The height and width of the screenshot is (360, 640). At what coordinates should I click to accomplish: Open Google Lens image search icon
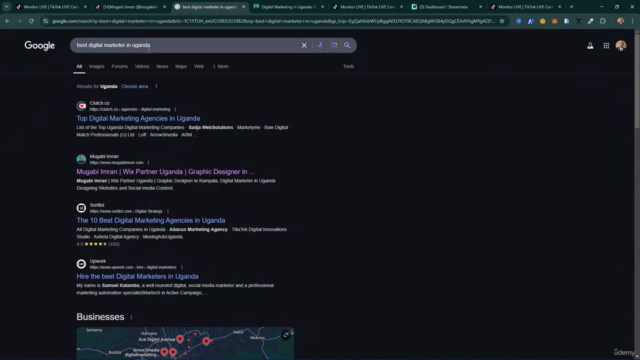tap(334, 45)
